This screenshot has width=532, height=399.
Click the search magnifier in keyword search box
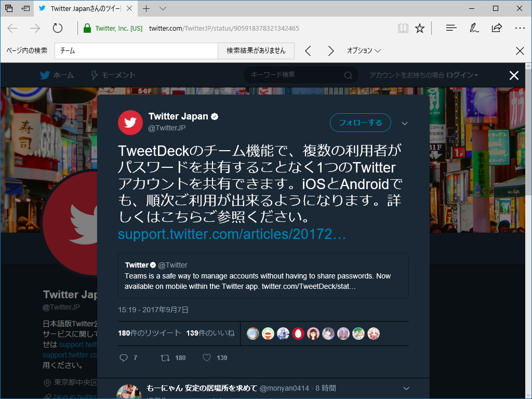[348, 75]
